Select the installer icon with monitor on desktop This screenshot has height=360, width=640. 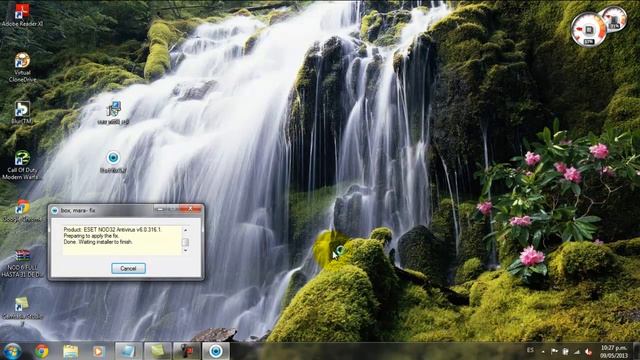click(113, 113)
